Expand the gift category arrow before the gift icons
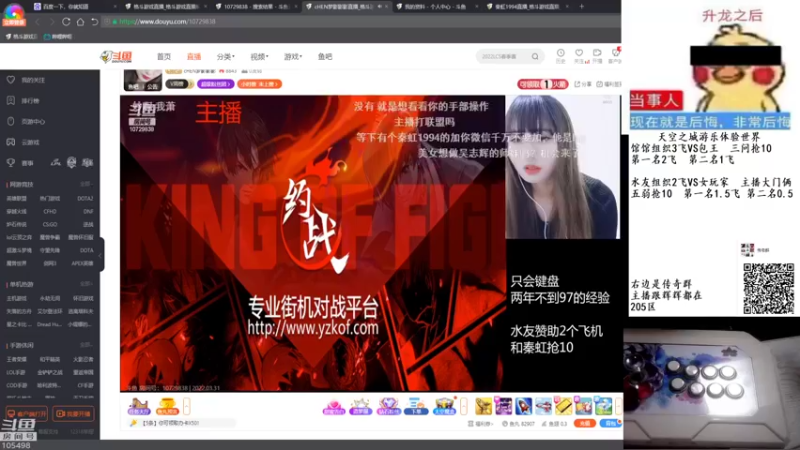Image resolution: width=800 pixels, height=450 pixels. click(463, 407)
